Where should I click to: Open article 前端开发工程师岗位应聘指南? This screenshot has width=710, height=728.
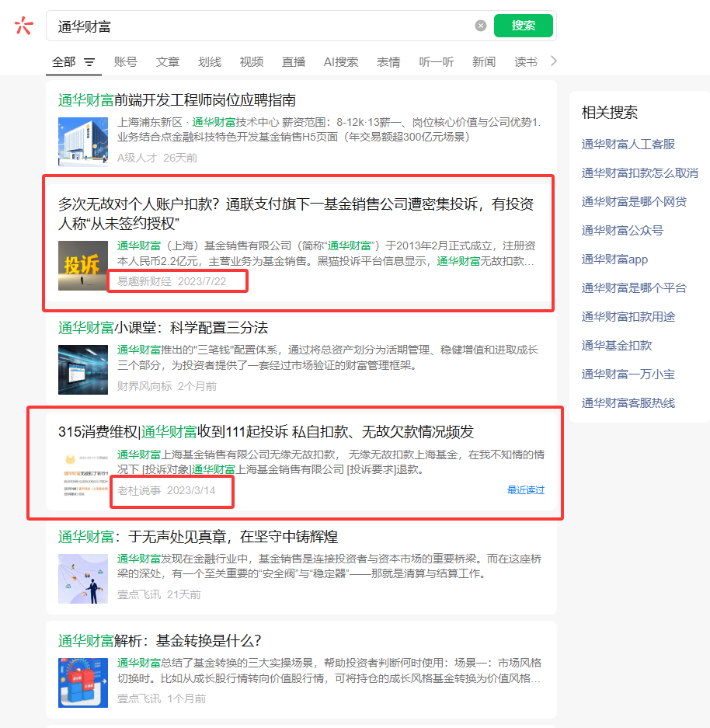177,100
